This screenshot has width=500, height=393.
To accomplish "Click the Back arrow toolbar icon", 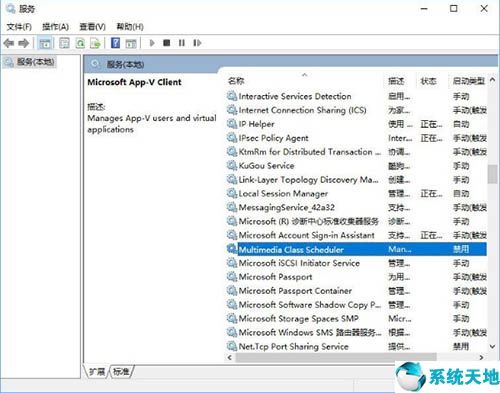I will tap(9, 43).
